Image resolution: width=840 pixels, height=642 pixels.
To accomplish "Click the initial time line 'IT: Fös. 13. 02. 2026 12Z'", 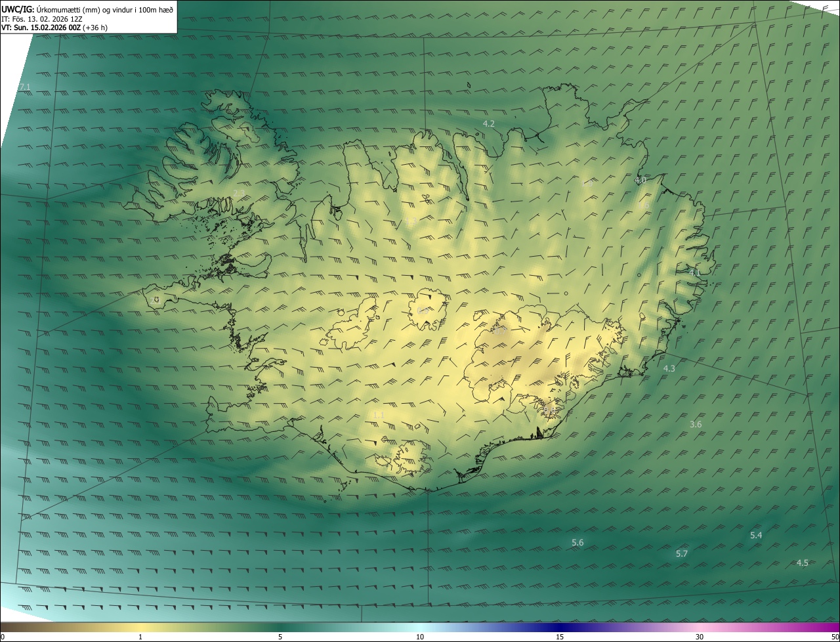I will (x=41, y=19).
